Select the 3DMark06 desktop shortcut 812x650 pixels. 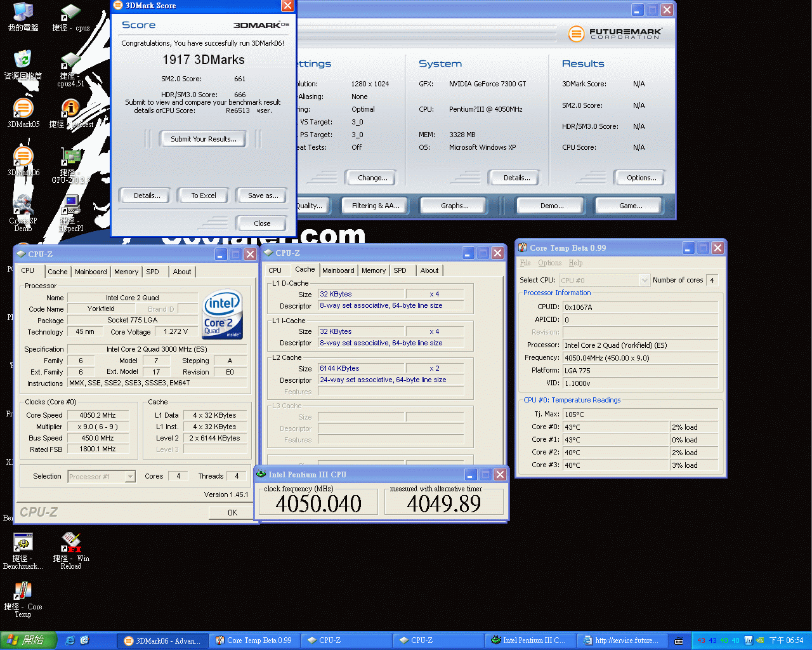(x=23, y=161)
